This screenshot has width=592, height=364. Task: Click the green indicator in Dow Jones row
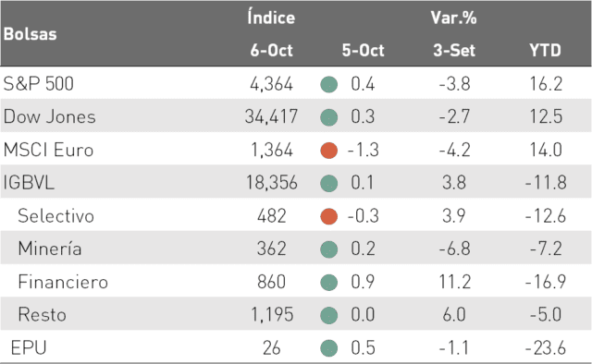pyautogui.click(x=329, y=117)
